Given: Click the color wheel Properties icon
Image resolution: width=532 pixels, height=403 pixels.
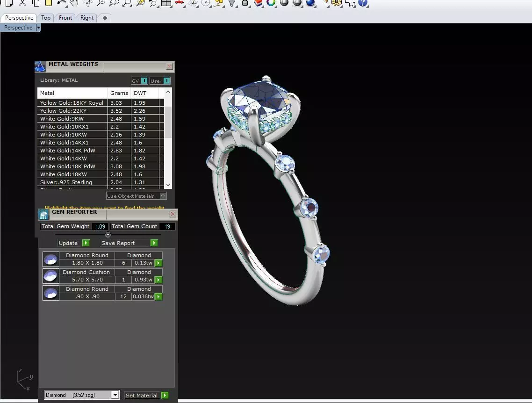Looking at the screenshot, I should click(271, 3).
